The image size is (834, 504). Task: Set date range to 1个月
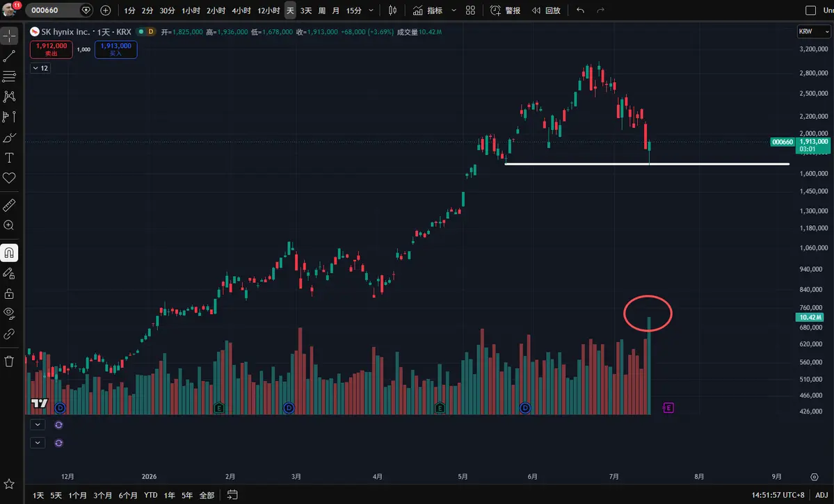point(78,495)
